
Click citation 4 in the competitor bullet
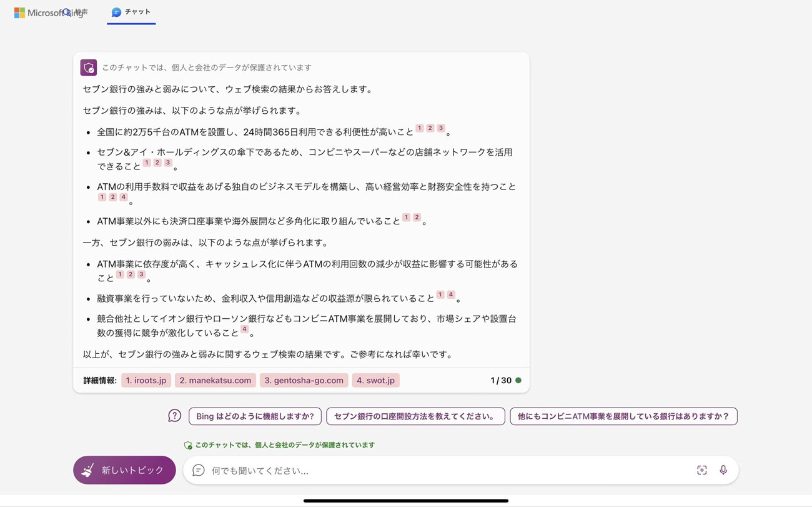point(244,329)
